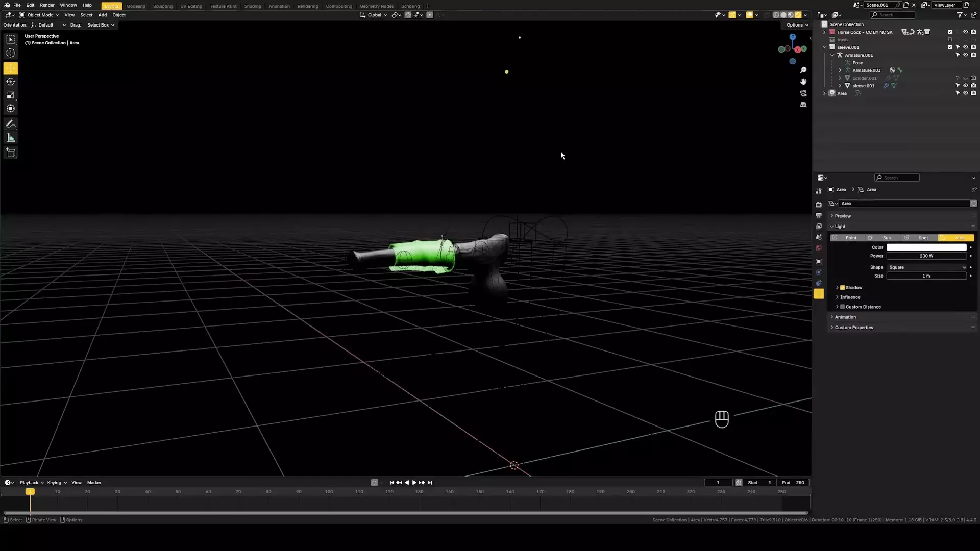Click the white light Color swatch
This screenshot has height=551, width=980.
tap(926, 247)
